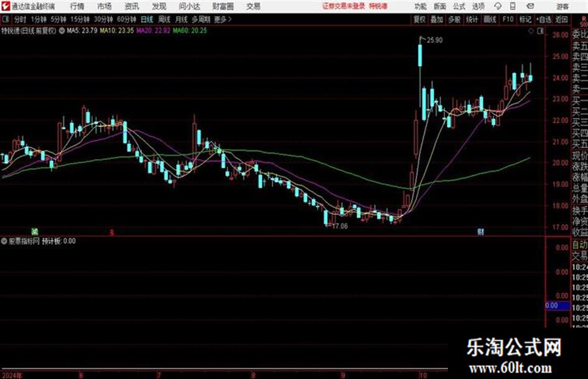Screen dimensions: 588x379
Task: Open the 功能 menu
Action: pyautogui.click(x=421, y=6)
